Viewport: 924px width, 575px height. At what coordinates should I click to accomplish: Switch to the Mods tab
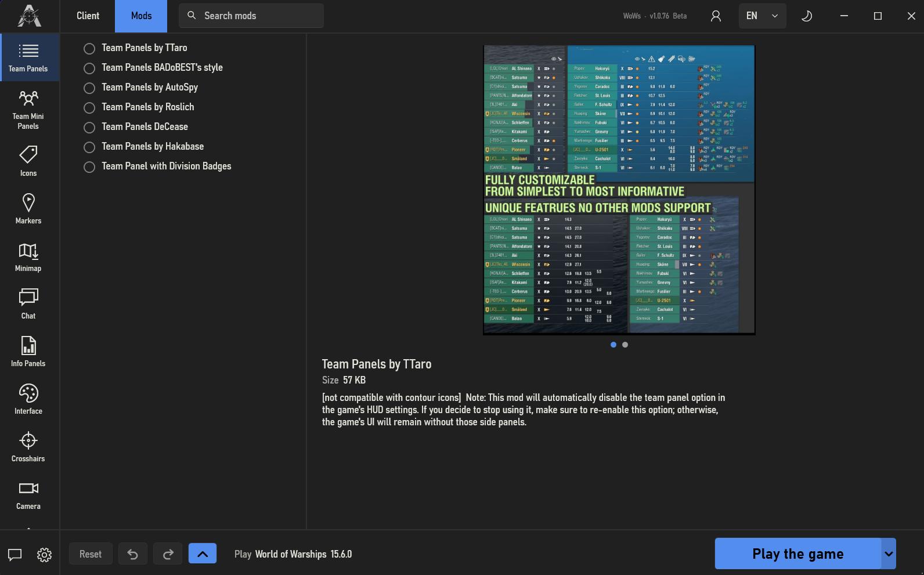coord(141,16)
